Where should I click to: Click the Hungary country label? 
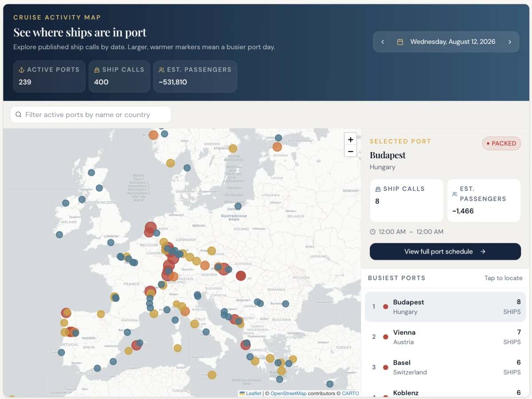[x=383, y=167]
